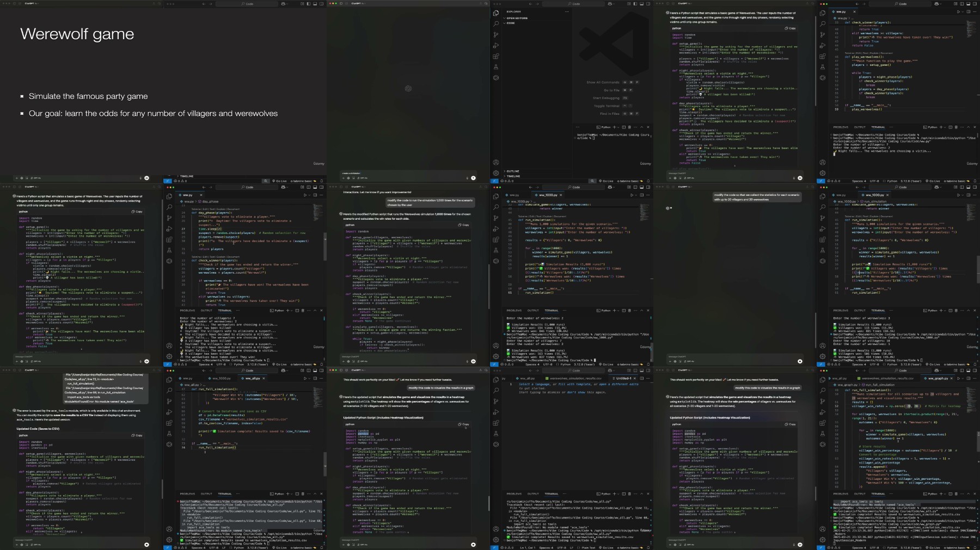Open notifications bell in ww_graph.py frame status bar
This screenshot has height=550, width=980.
point(975,547)
